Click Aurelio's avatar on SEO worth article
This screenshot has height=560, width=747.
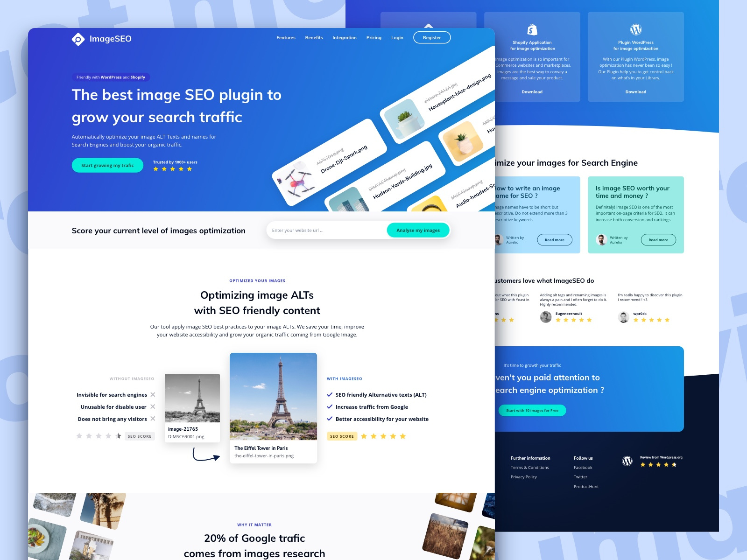601,240
